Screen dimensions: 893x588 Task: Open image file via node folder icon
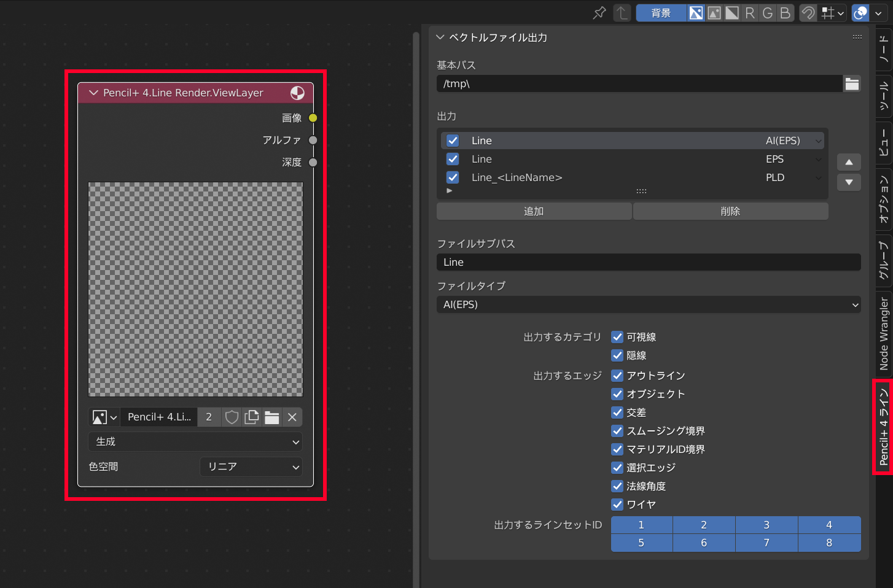click(272, 417)
